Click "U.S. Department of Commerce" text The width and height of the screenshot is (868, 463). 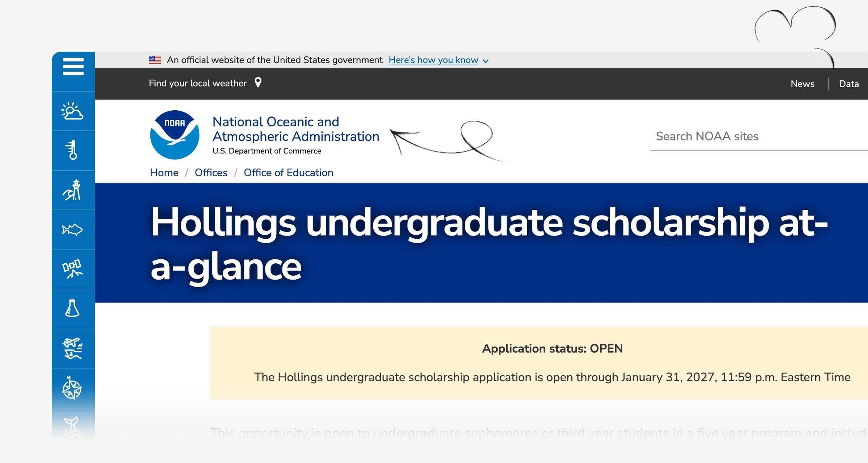pos(267,151)
